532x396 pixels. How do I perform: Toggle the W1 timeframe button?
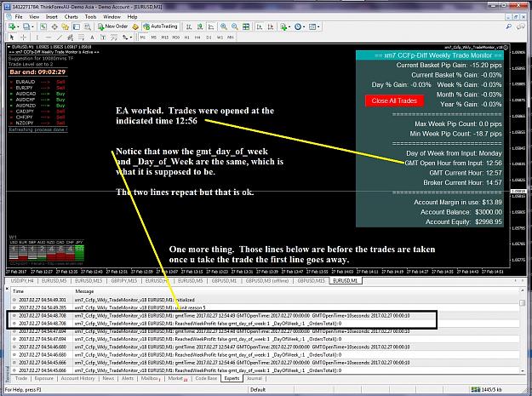[x=220, y=37]
